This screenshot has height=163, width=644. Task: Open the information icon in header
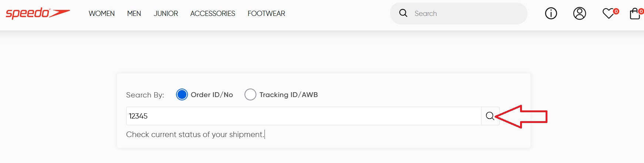click(551, 14)
